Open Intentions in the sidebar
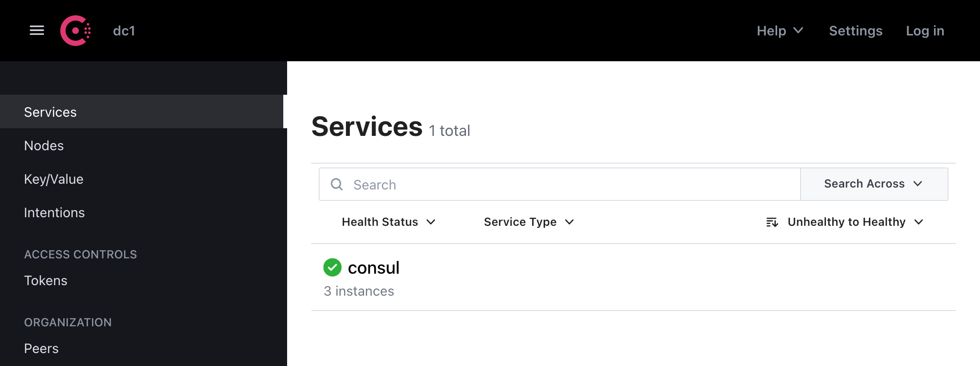This screenshot has height=366, width=980. pyautogui.click(x=55, y=212)
